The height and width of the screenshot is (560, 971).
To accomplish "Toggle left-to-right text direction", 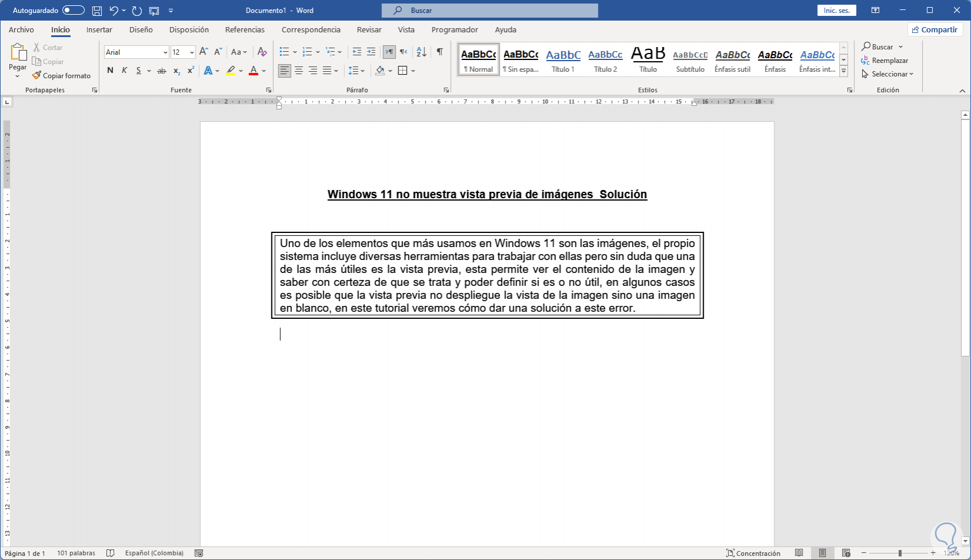I will (389, 52).
